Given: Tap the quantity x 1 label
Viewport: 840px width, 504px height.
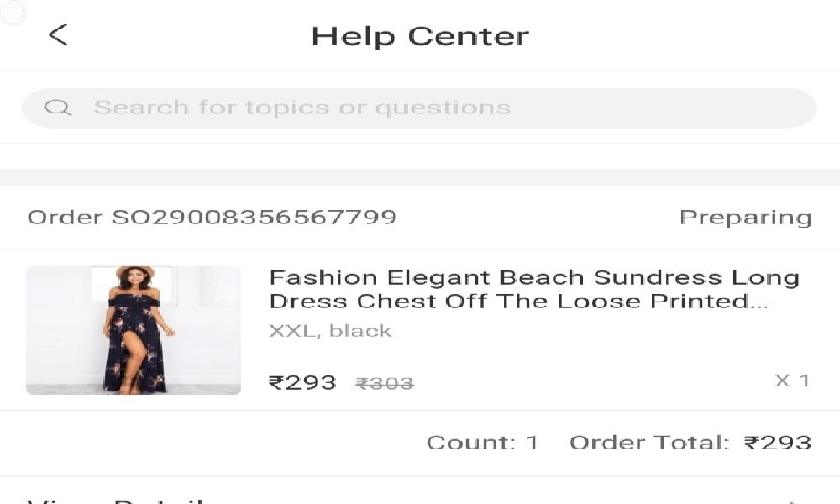Looking at the screenshot, I should click(x=791, y=381).
